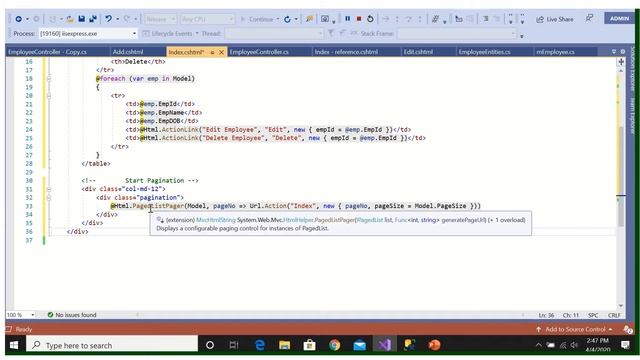Open the Send Feedback icon
The height and width of the screenshot is (360, 640).
[x=589, y=18]
